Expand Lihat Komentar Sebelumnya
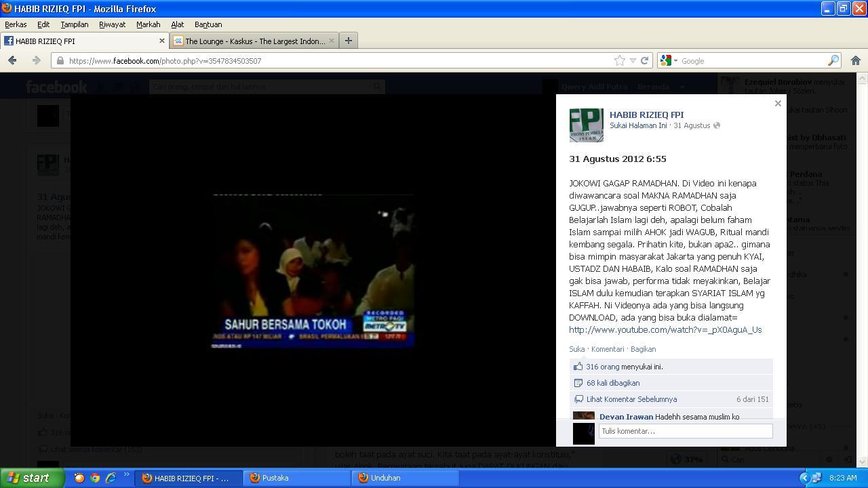This screenshot has height=488, width=868. (631, 399)
